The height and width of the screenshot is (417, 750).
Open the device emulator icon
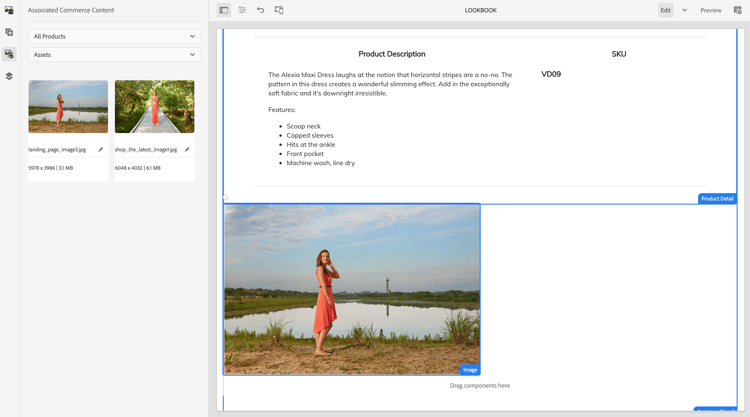[x=279, y=10]
